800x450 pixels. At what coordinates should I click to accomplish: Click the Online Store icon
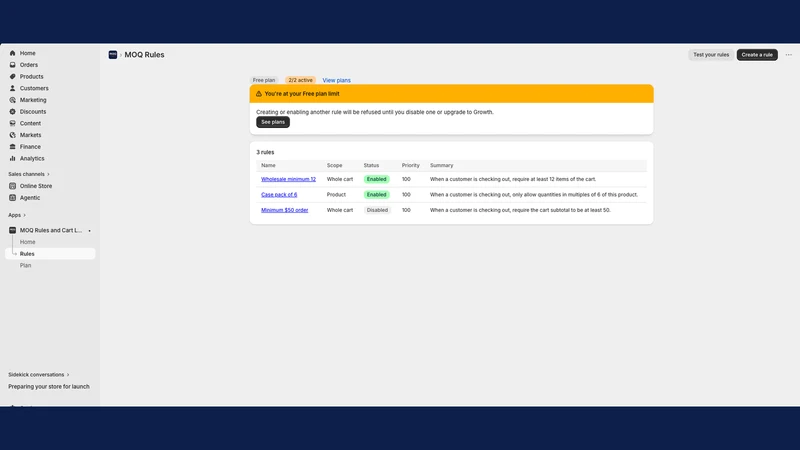coord(13,186)
